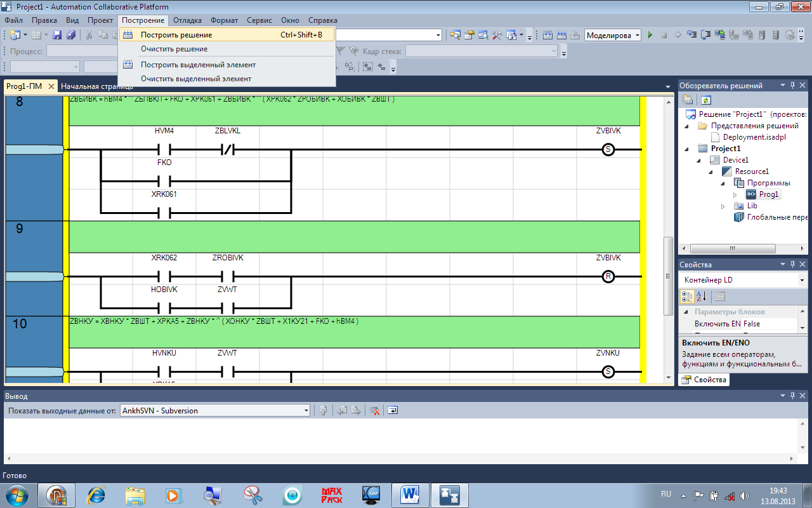
Task: Click the volume icon in system tray
Action: (744, 495)
